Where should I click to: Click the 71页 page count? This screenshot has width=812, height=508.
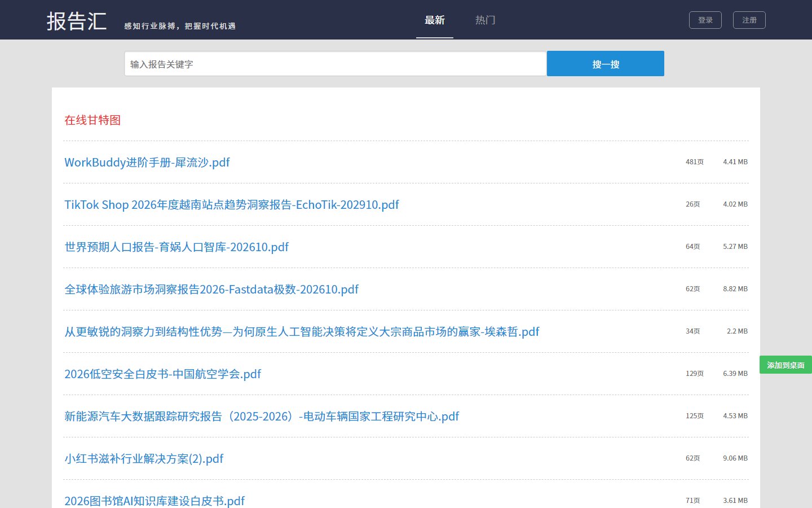tap(693, 501)
